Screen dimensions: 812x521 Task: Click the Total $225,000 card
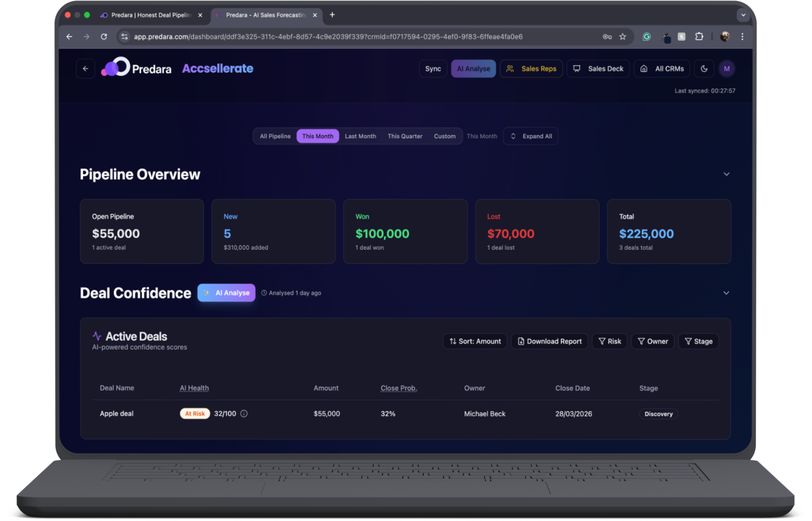669,231
